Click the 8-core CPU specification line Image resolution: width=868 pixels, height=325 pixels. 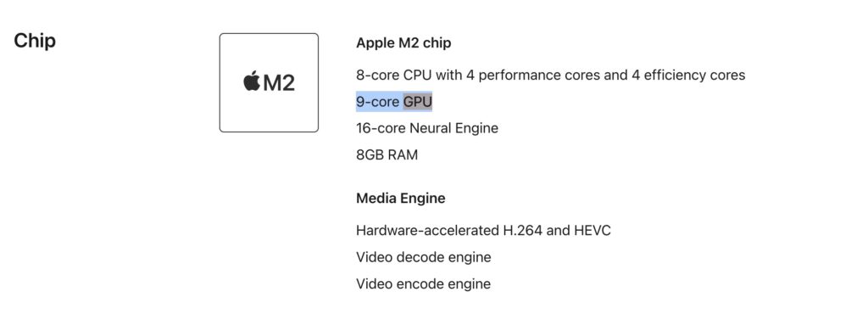[x=551, y=75]
